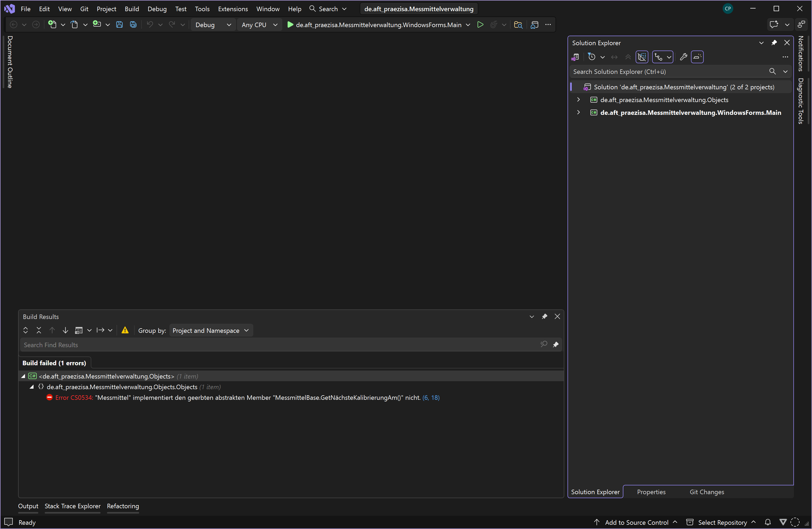Collapse Objects.Objects namespace group in results
Viewport: 812px width, 529px height.
[32, 387]
